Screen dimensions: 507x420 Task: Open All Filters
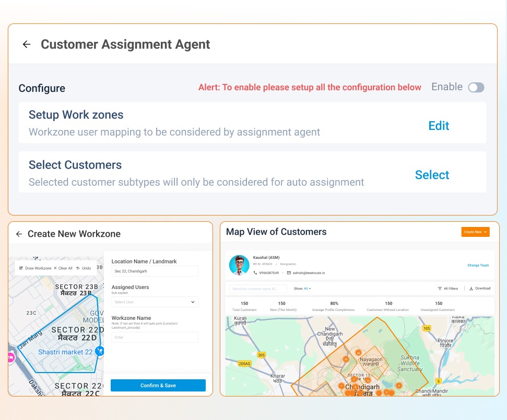coord(448,289)
